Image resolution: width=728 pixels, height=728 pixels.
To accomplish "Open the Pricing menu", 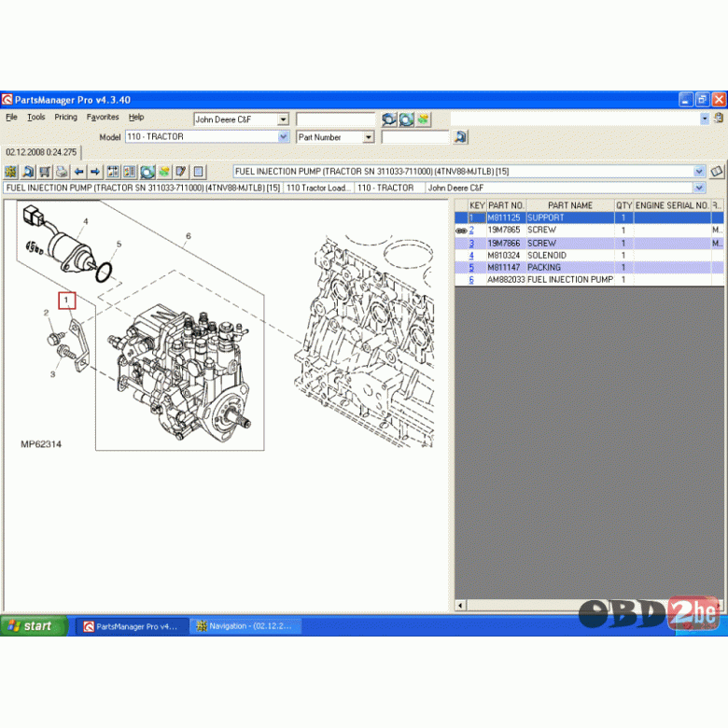I will tap(65, 117).
